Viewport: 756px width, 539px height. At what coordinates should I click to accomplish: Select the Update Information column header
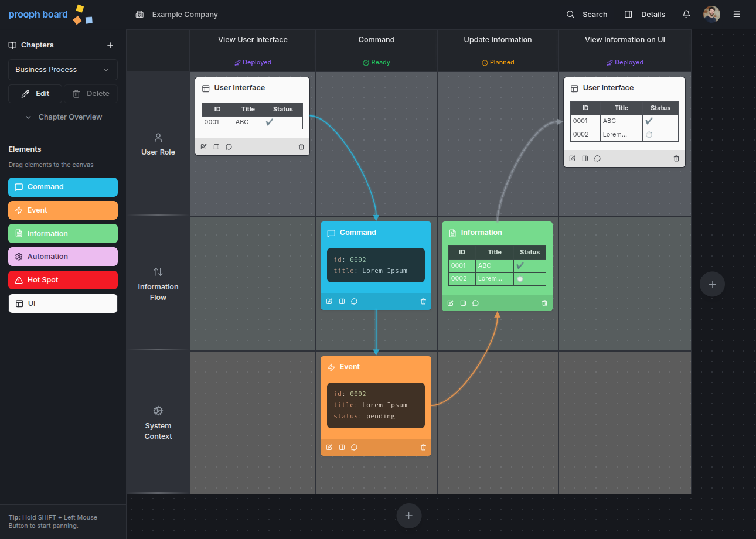(498, 40)
